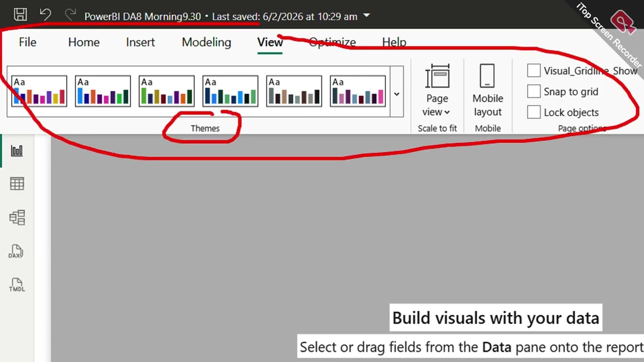Open the Modeling tab

point(206,42)
